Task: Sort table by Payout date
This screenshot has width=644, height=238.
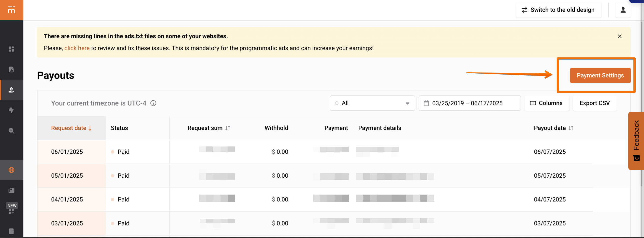Action: click(x=553, y=128)
